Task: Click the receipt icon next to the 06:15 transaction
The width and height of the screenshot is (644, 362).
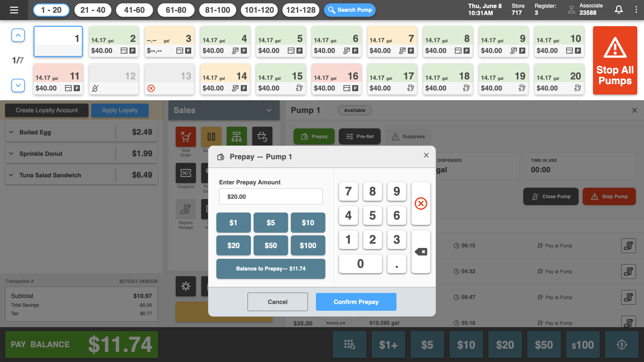Action: coord(629,245)
